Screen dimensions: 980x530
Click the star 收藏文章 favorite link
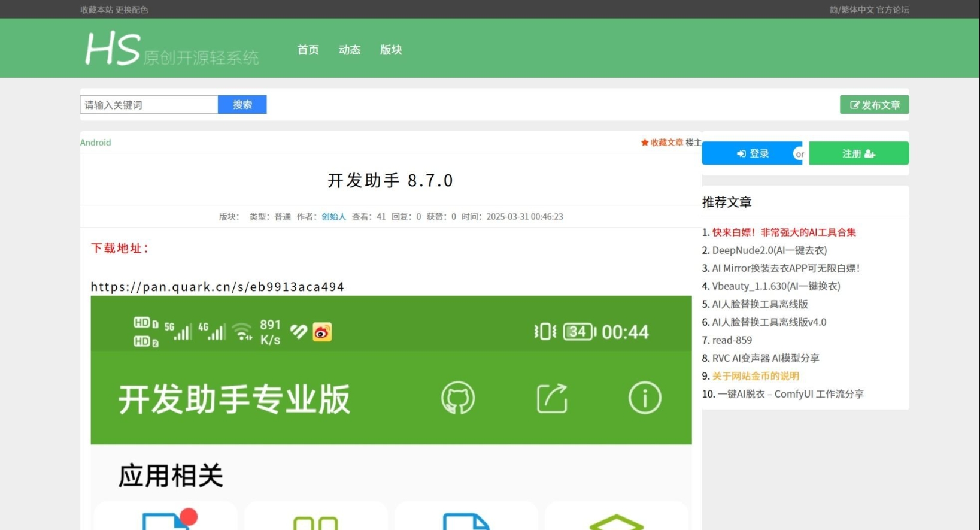(662, 143)
